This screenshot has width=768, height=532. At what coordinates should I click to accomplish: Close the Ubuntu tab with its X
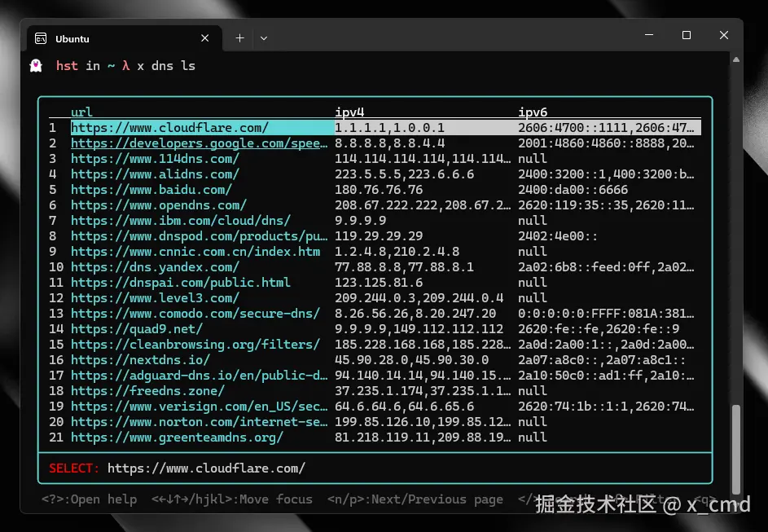click(205, 37)
